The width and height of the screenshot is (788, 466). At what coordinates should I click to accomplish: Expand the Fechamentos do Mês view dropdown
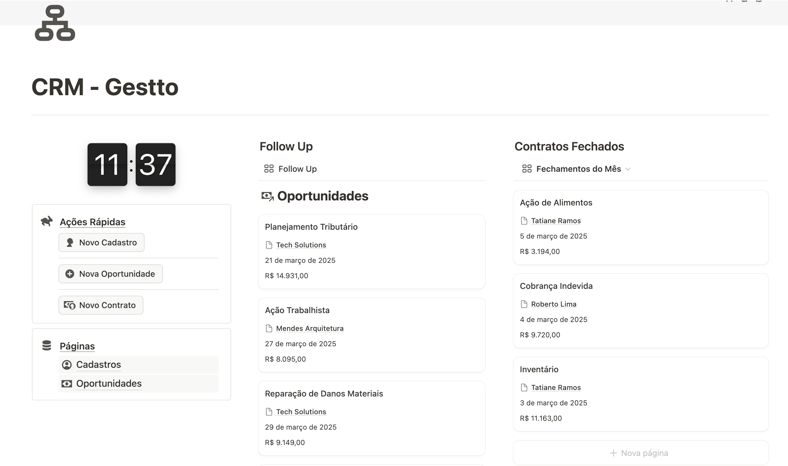click(628, 169)
